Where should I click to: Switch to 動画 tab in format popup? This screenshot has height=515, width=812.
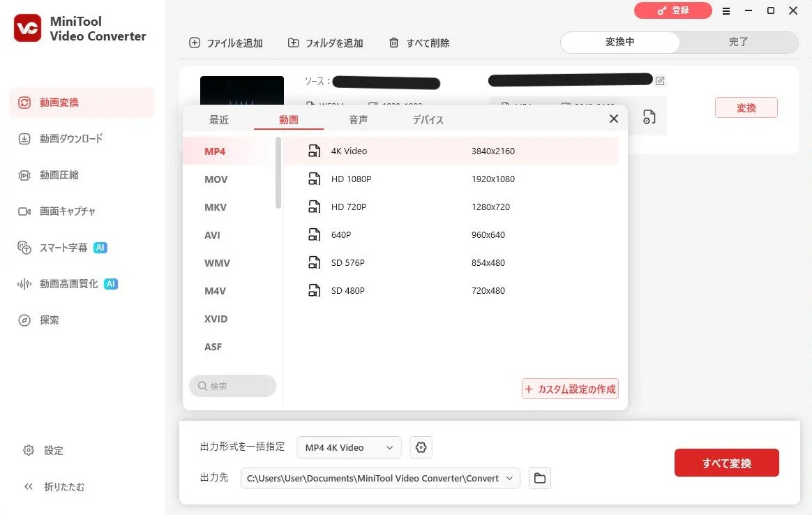[x=288, y=120]
